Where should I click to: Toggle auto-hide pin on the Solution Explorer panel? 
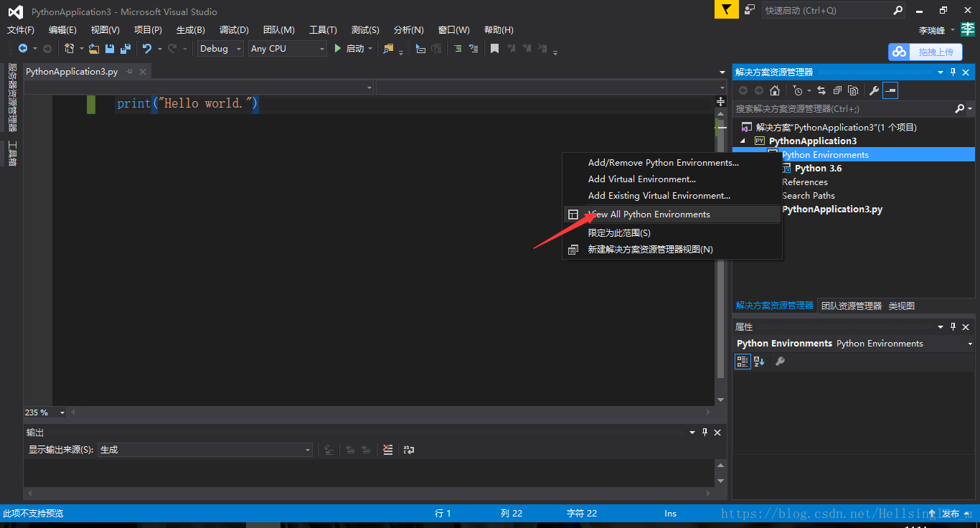pos(953,72)
